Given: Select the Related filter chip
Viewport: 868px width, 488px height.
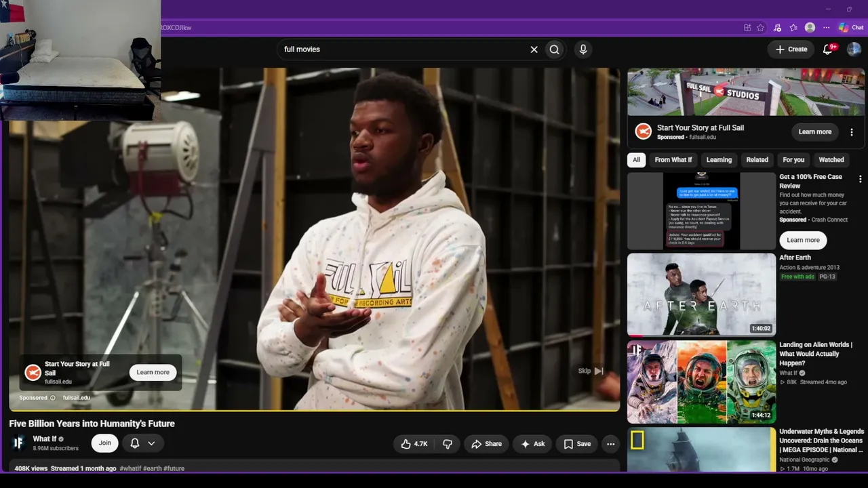Looking at the screenshot, I should tap(757, 160).
